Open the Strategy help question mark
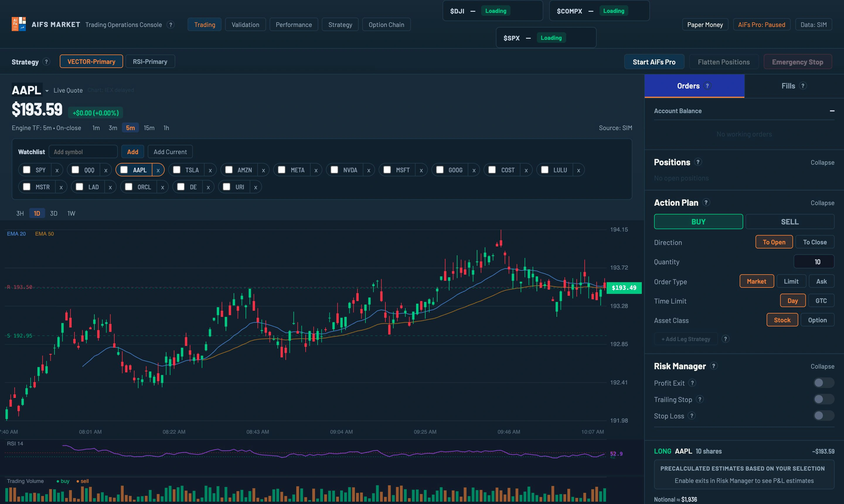This screenshot has height=504, width=844. (x=47, y=62)
